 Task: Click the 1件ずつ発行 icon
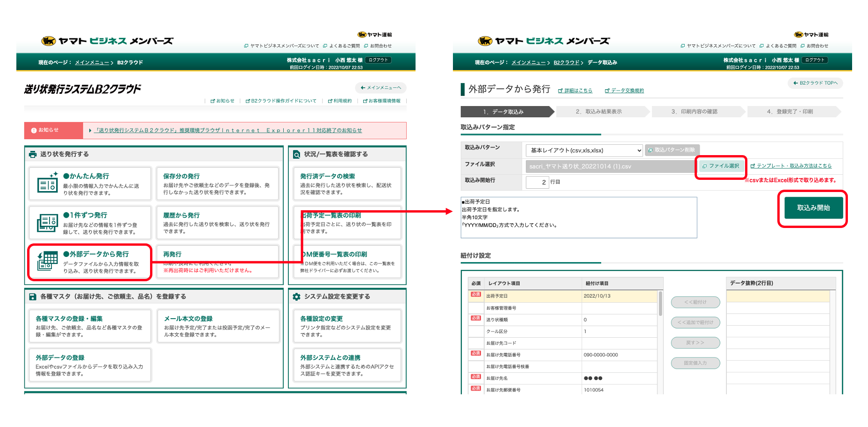pos(47,222)
